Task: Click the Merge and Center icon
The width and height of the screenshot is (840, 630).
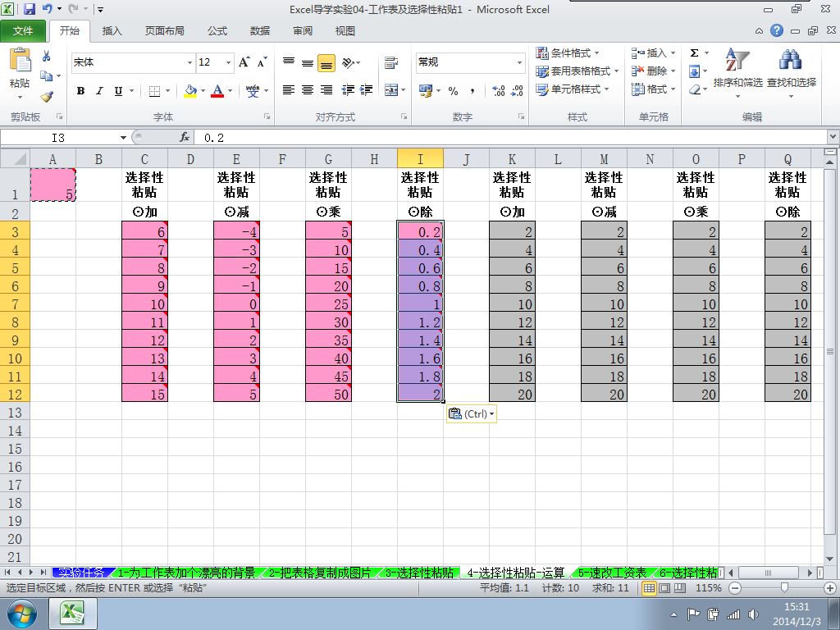Action: pyautogui.click(x=391, y=90)
